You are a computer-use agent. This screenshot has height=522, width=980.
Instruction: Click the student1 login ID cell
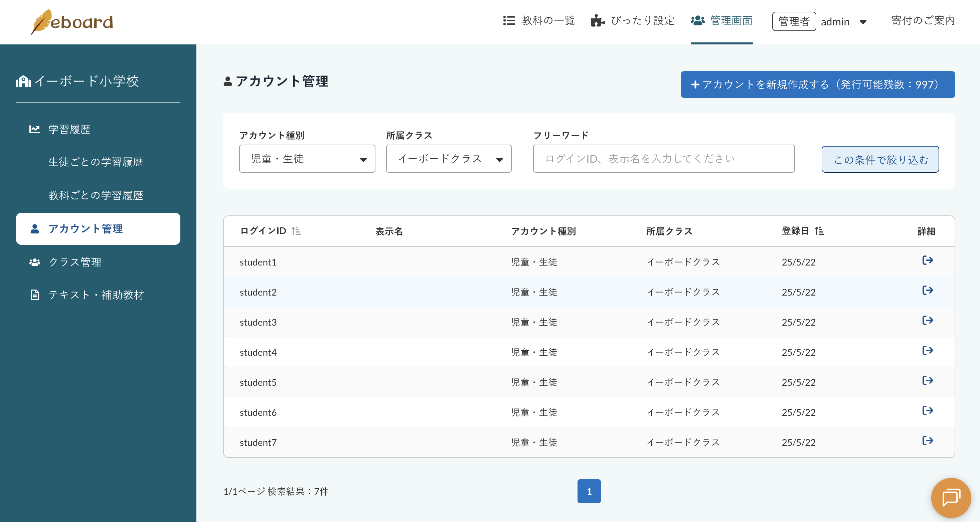pos(258,262)
